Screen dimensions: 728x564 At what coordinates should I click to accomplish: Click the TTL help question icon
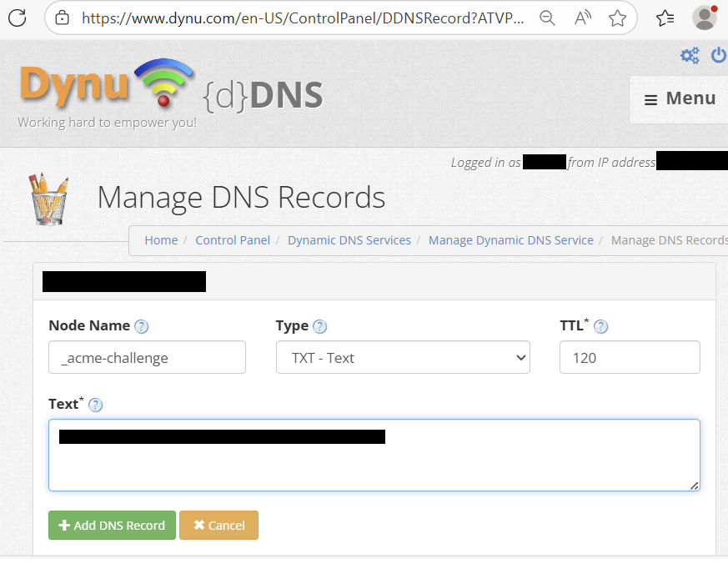point(600,326)
